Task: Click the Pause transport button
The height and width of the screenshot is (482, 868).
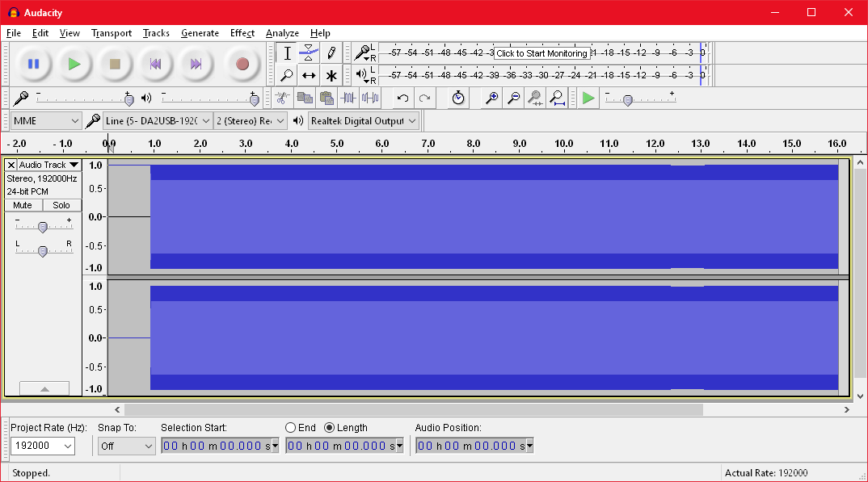Action: click(34, 64)
